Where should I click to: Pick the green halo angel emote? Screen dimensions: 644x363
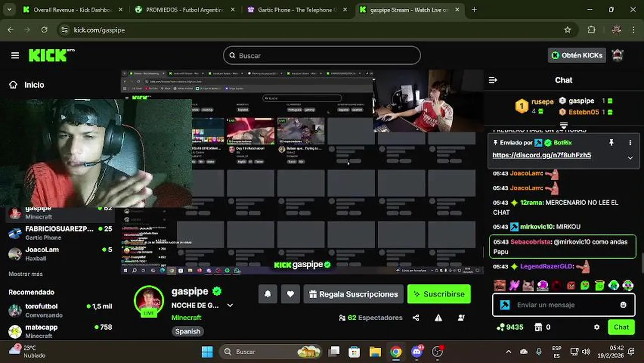pos(599,285)
